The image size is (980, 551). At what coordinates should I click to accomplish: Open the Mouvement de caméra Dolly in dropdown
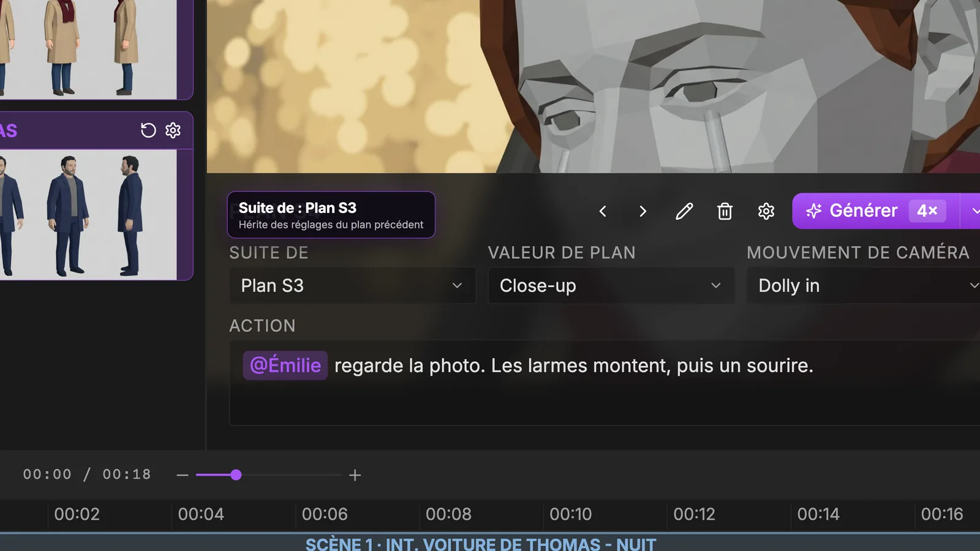864,285
